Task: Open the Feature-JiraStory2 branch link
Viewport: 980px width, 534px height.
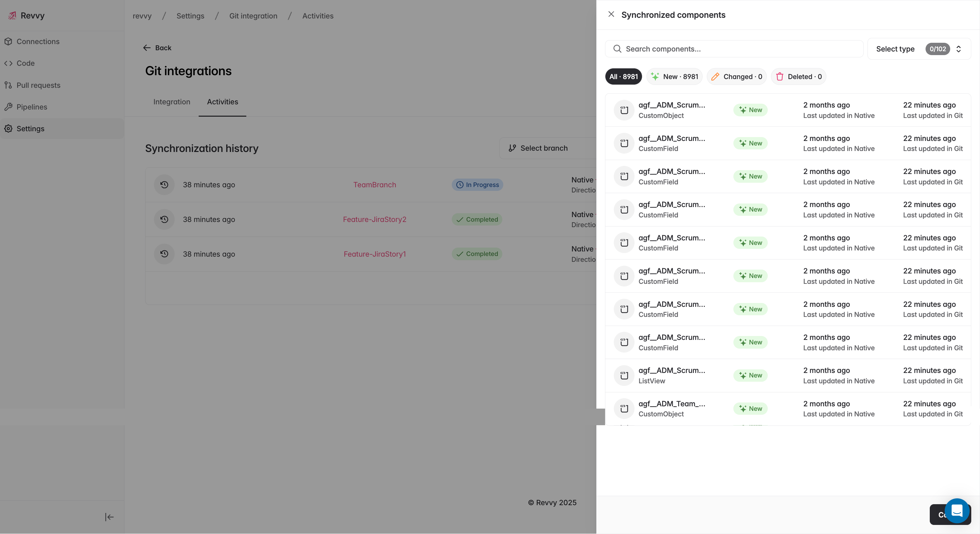Action: (374, 219)
